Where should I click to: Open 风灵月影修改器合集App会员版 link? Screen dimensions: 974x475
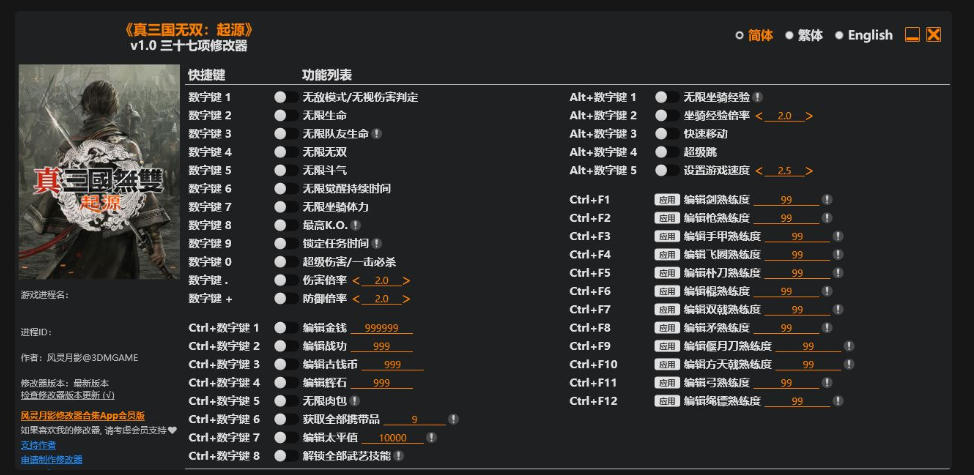click(x=83, y=415)
